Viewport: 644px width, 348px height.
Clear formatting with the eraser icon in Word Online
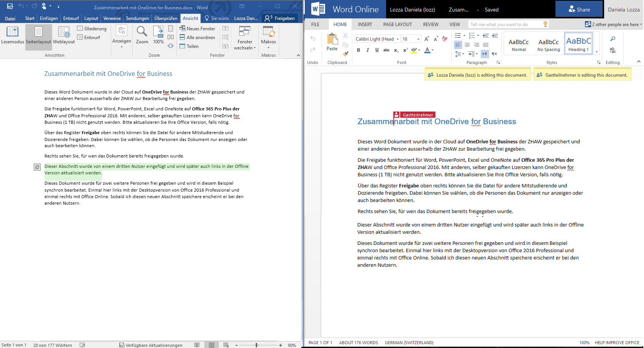coord(445,39)
